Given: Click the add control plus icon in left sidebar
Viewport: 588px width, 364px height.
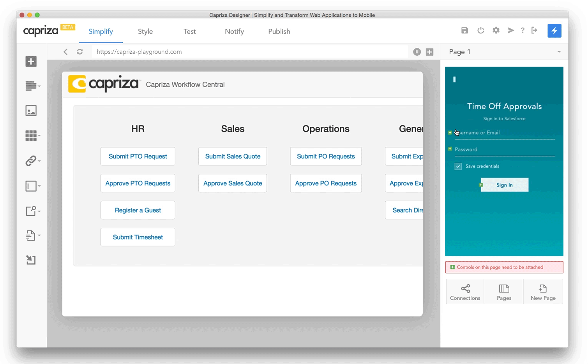Looking at the screenshot, I should point(31,62).
